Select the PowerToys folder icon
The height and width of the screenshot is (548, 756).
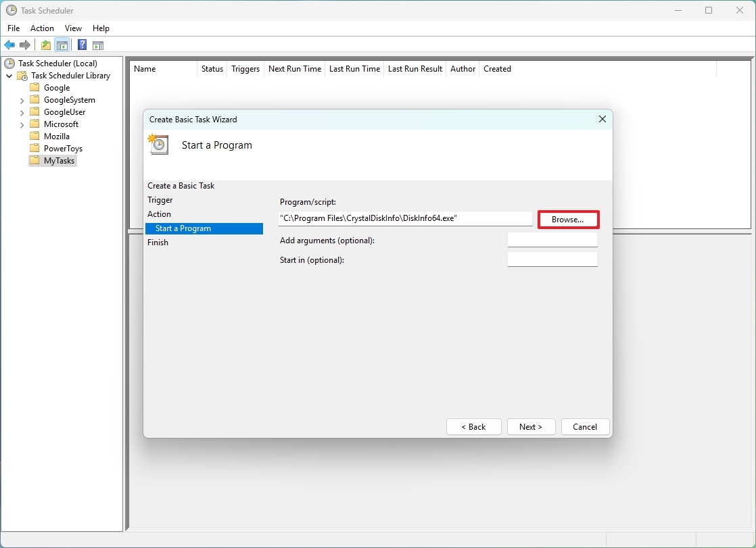pyautogui.click(x=34, y=148)
